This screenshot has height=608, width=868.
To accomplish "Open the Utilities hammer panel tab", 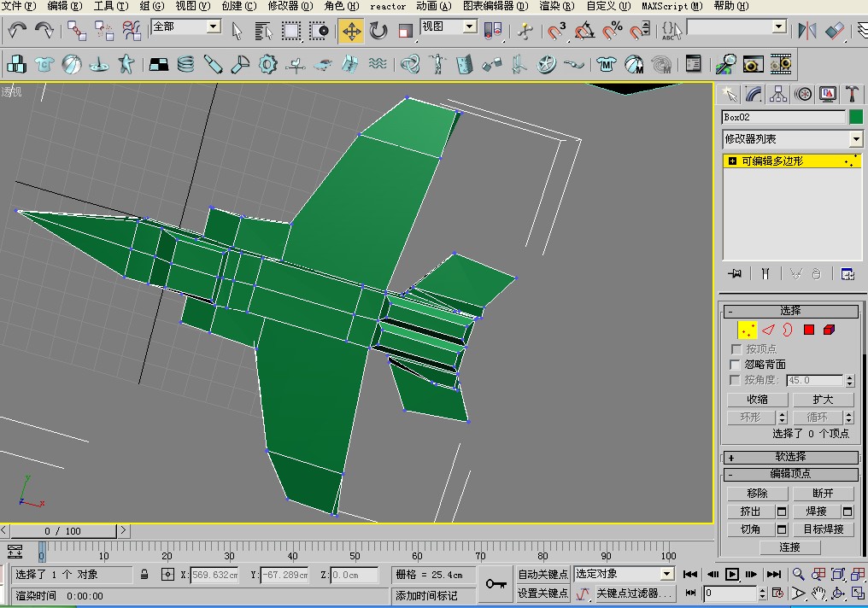I will tap(853, 95).
